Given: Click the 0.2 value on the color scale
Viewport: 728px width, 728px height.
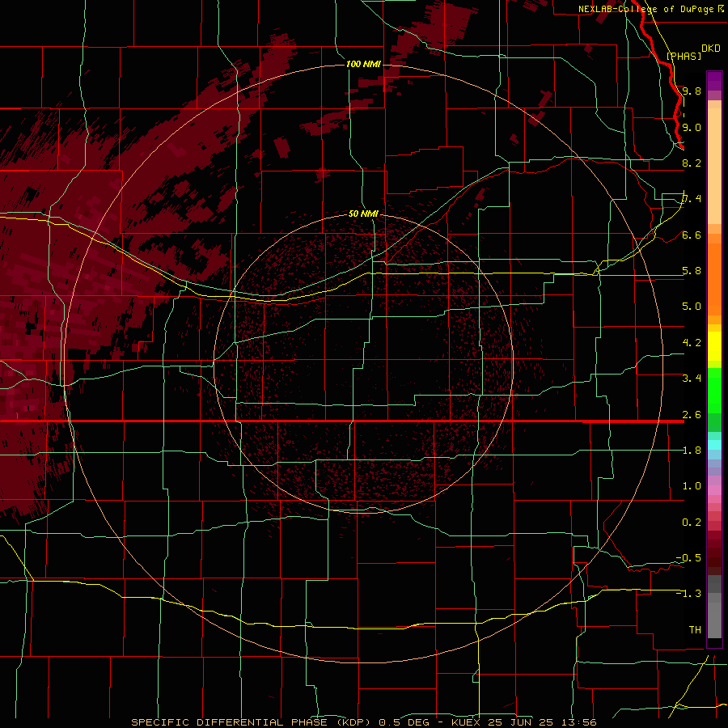Looking at the screenshot, I should (x=692, y=523).
